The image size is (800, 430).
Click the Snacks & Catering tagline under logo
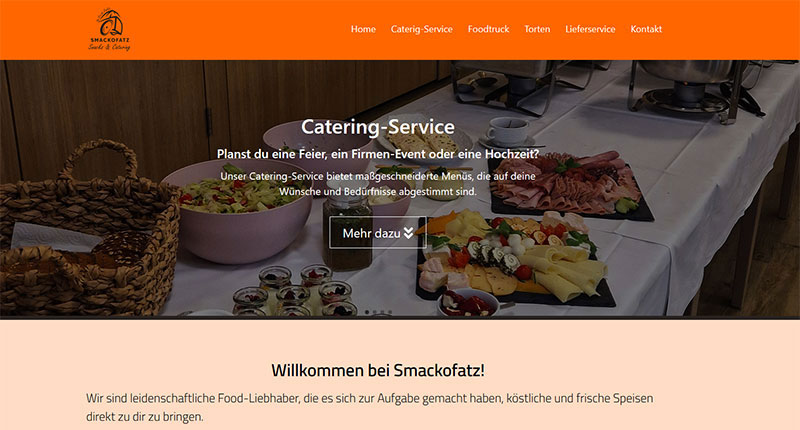109,47
